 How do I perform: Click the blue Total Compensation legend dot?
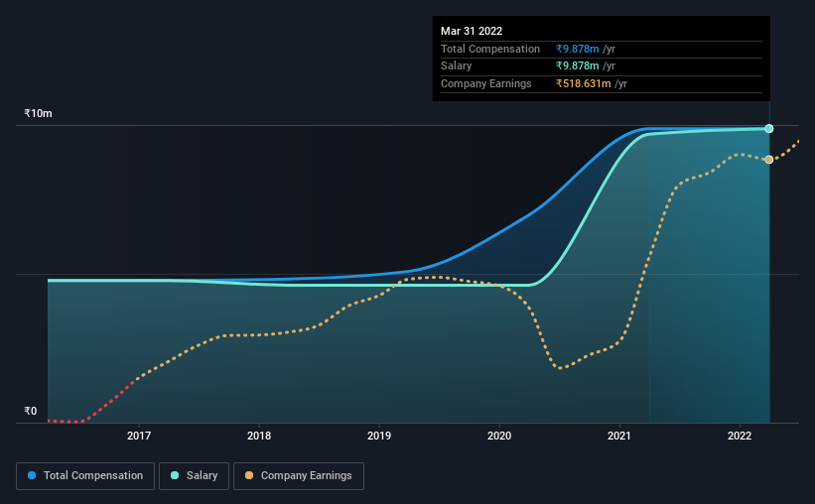pos(32,475)
